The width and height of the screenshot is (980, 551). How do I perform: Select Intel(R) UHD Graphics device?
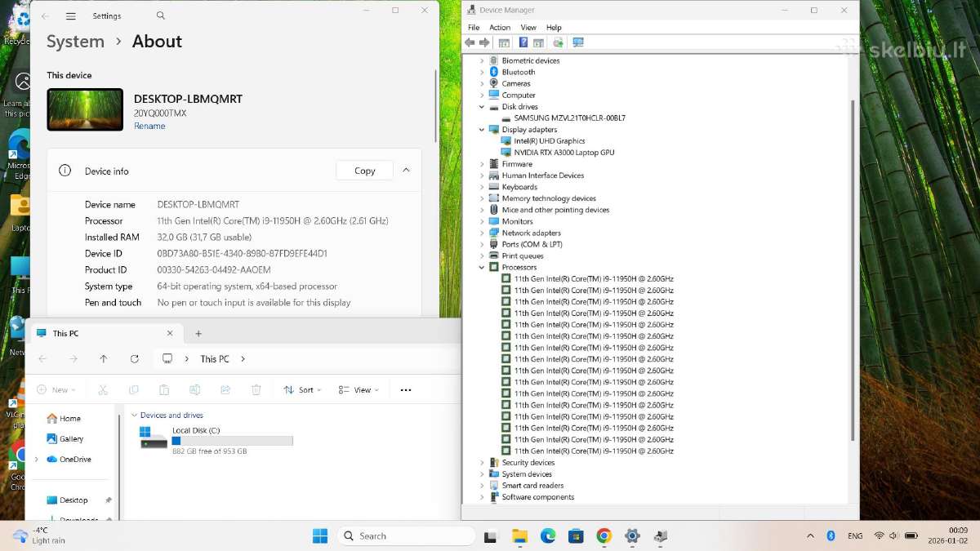pos(549,141)
